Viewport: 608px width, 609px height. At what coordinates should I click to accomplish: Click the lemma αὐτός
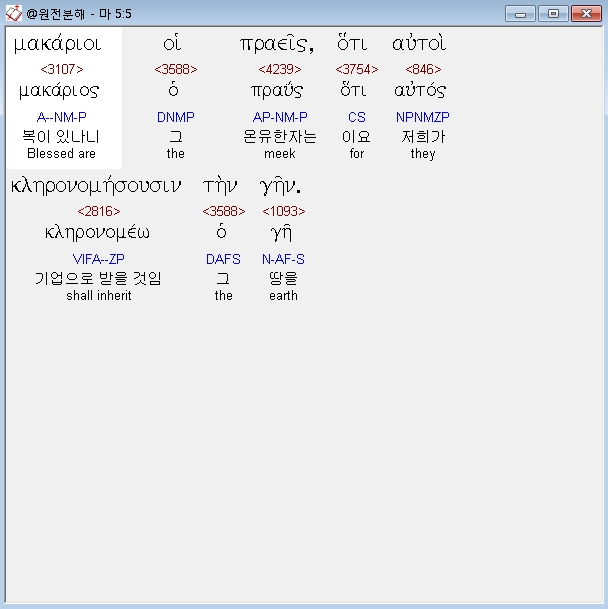click(420, 91)
